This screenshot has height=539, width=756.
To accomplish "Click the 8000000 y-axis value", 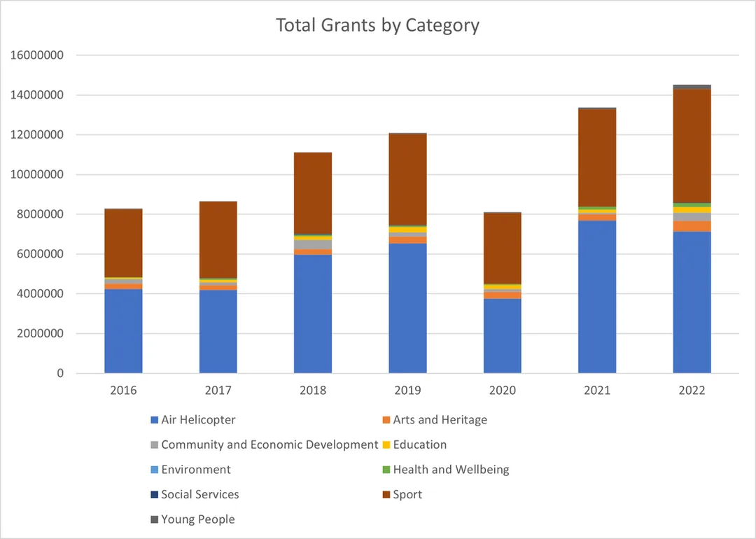I will [x=40, y=214].
